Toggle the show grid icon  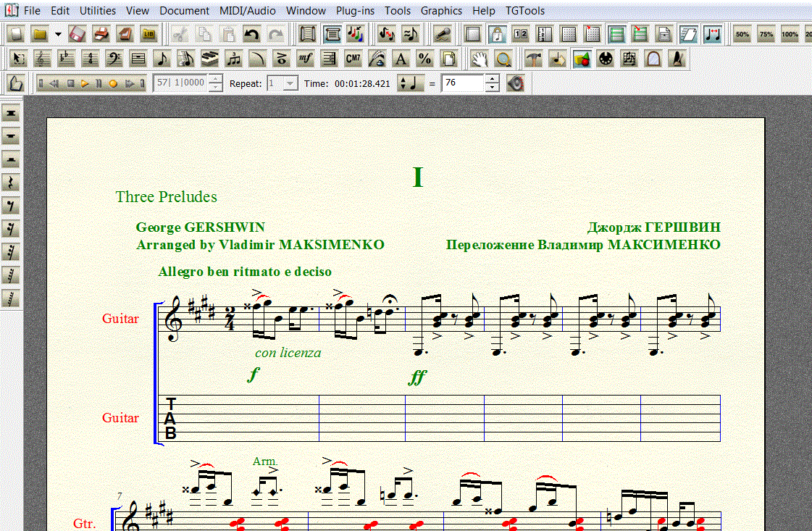pos(569,34)
